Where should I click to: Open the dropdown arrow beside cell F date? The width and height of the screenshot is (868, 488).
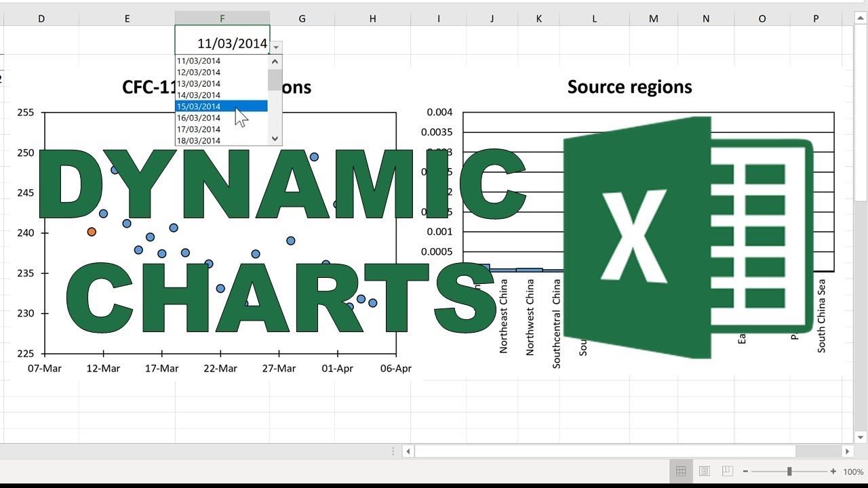276,47
